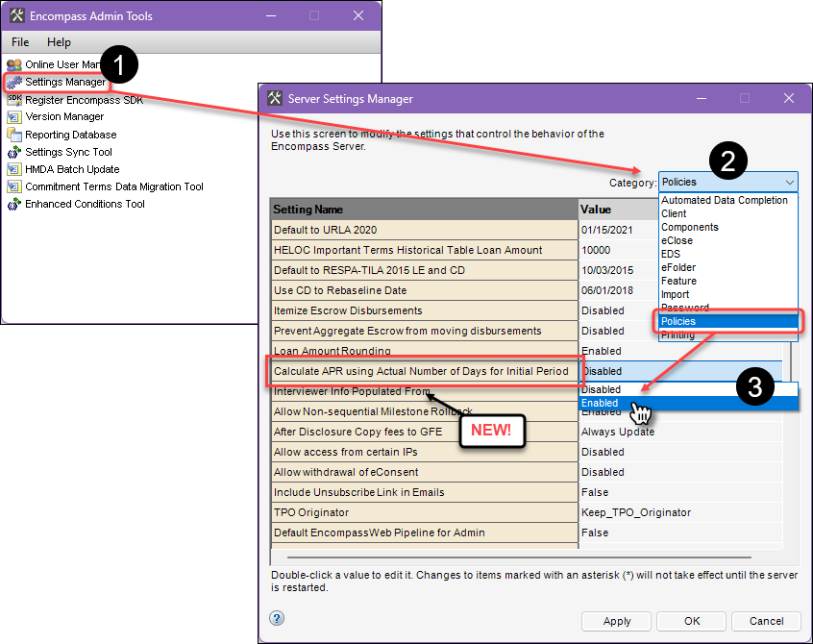Image resolution: width=813 pixels, height=644 pixels.
Task: Click Itemize Escrow Disbursements setting
Action: tap(425, 310)
